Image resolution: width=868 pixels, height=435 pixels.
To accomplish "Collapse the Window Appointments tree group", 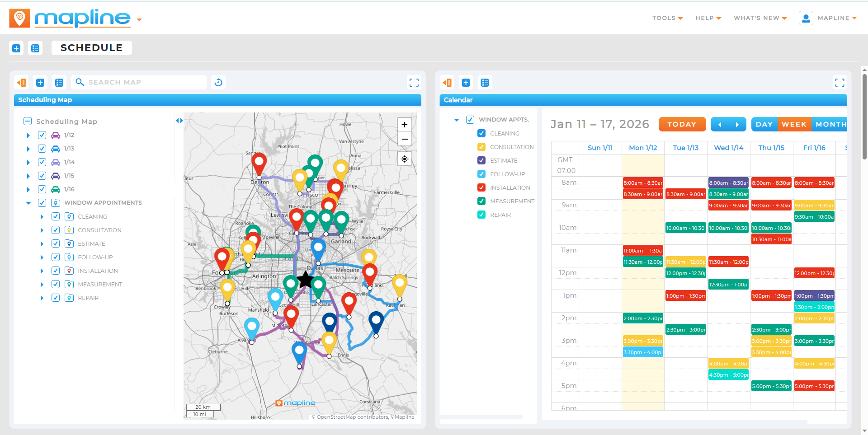I will 28,203.
